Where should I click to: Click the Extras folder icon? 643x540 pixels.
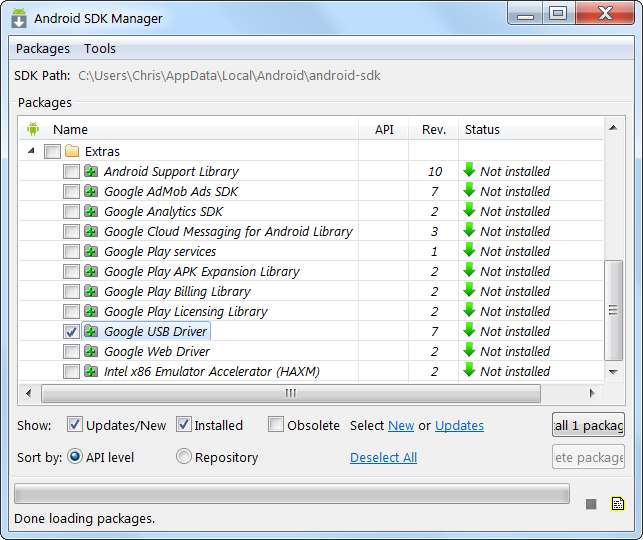[71, 152]
